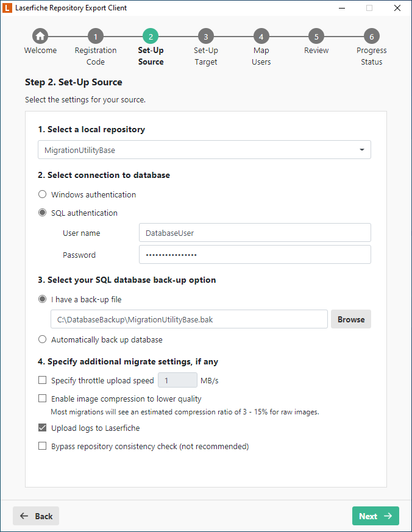This screenshot has height=532, width=412.
Task: Select the Set-Up Target step circle
Action: pyautogui.click(x=205, y=37)
